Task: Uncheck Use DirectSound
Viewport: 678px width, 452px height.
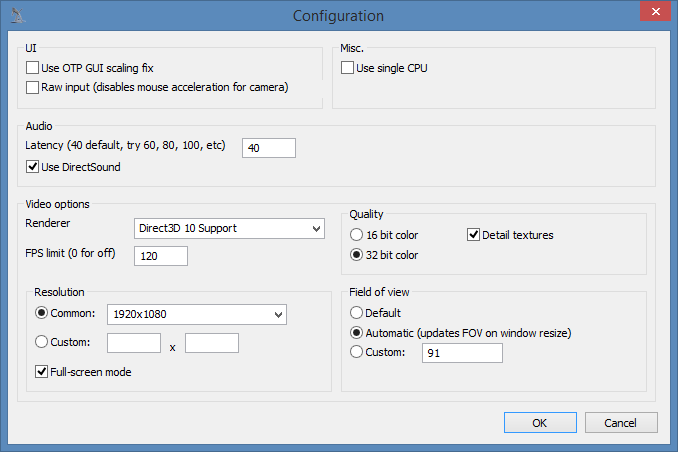Action: coord(33,167)
